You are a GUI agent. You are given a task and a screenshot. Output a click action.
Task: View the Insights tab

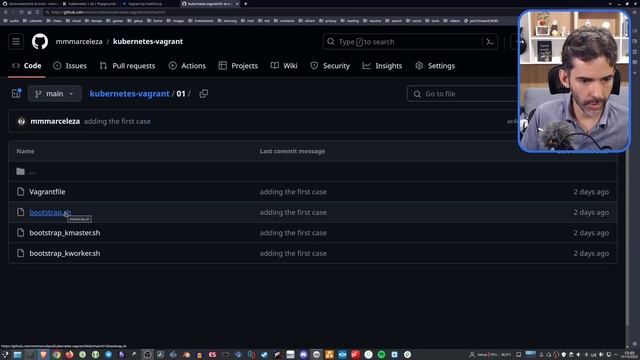382,66
